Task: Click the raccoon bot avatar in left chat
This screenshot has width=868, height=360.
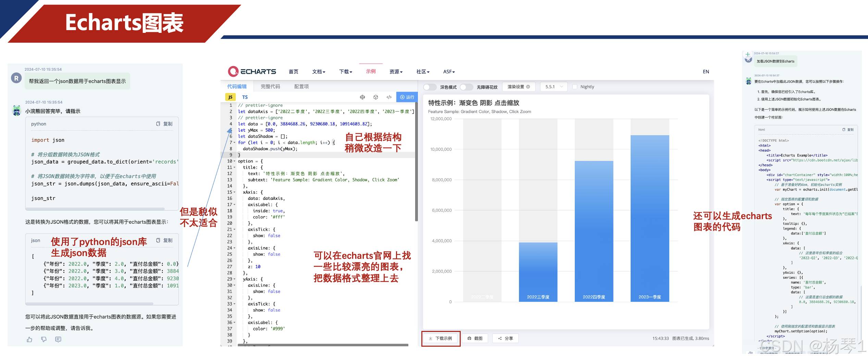Action: (x=16, y=111)
